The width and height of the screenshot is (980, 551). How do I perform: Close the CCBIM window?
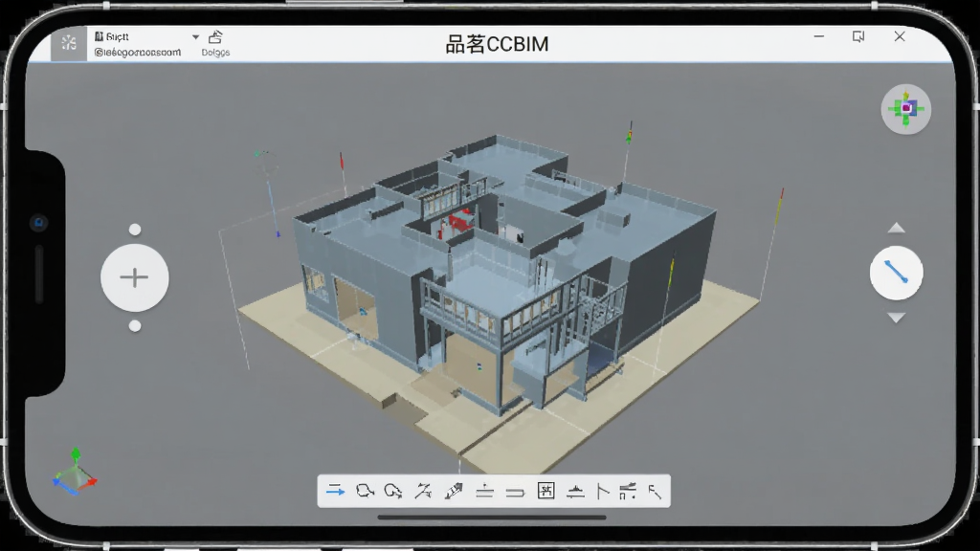coord(900,36)
